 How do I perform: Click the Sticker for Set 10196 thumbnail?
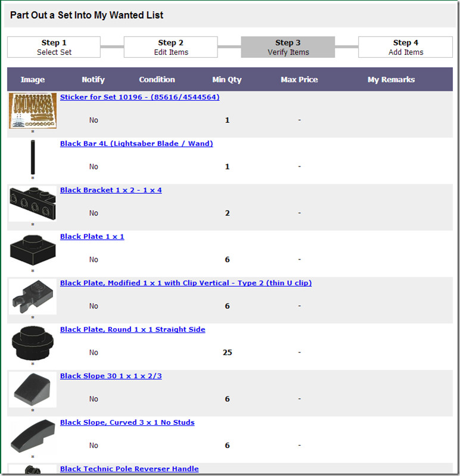pos(33,110)
